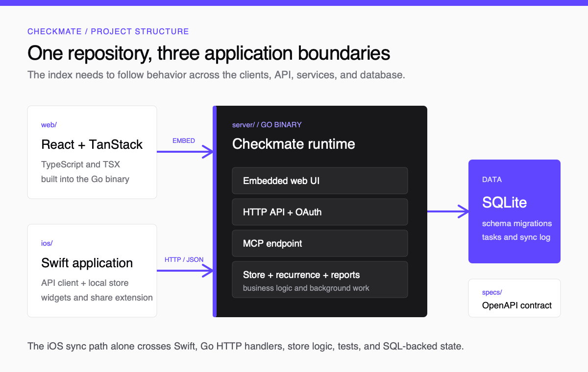Click the 'ios/' folder label
Viewport: 588px width, 372px height.
tap(47, 243)
